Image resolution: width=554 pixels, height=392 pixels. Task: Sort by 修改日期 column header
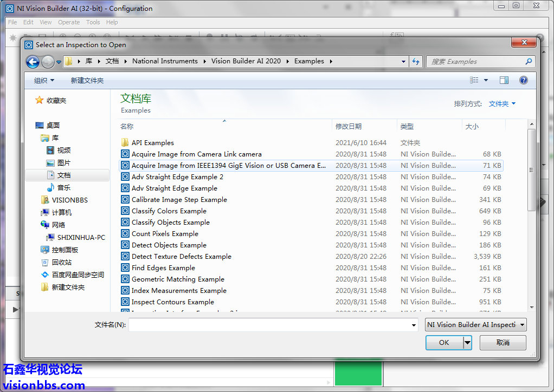click(x=349, y=126)
